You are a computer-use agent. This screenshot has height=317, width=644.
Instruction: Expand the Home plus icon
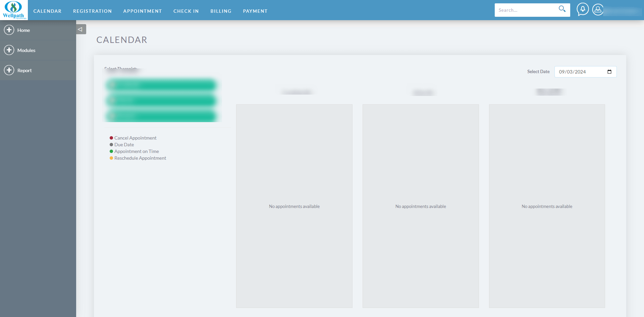coord(9,30)
